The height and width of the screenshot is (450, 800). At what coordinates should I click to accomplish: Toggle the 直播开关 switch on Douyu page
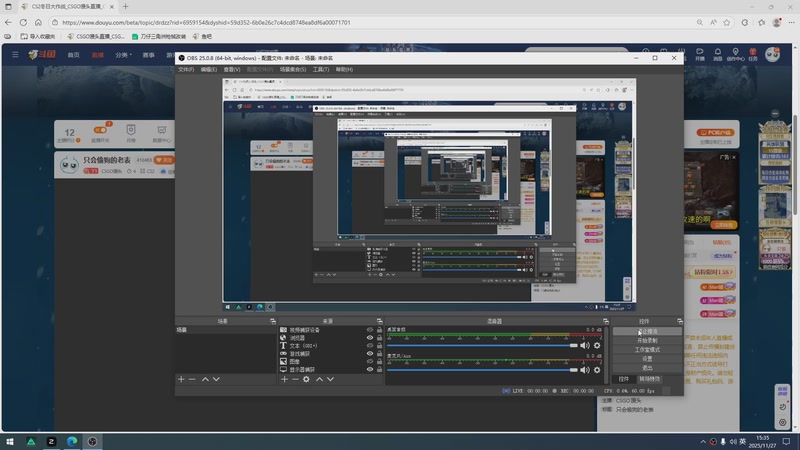click(x=101, y=130)
